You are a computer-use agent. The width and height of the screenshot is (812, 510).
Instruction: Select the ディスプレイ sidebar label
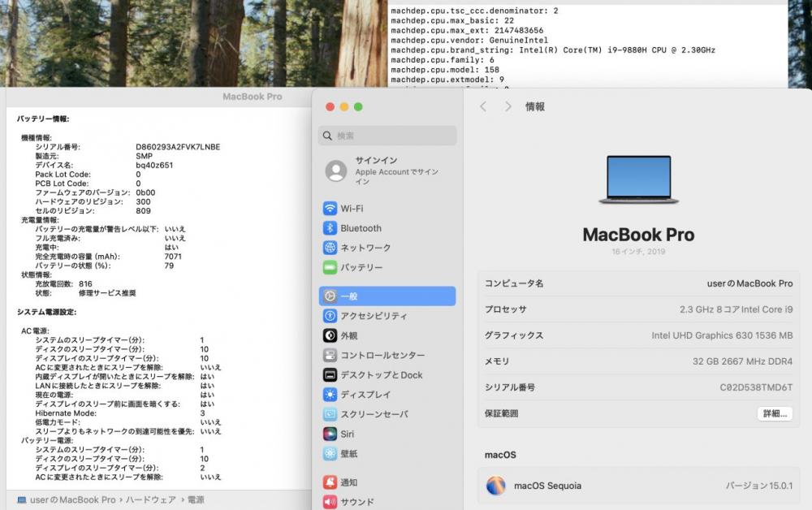click(365, 395)
